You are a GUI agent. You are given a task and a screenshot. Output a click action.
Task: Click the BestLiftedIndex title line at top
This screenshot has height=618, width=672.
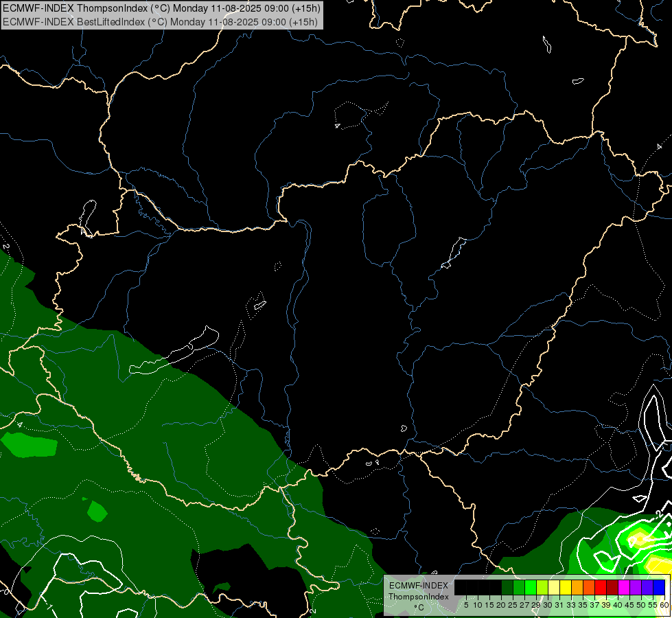click(161, 21)
